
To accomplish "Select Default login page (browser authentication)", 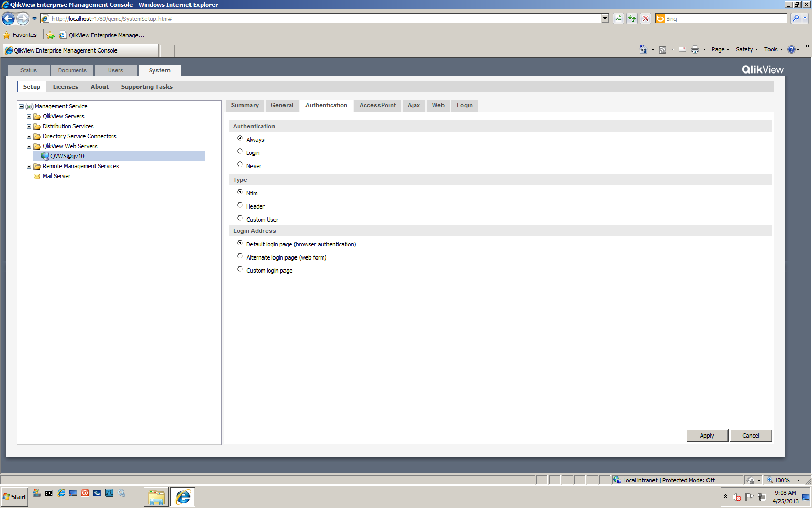I will [240, 243].
